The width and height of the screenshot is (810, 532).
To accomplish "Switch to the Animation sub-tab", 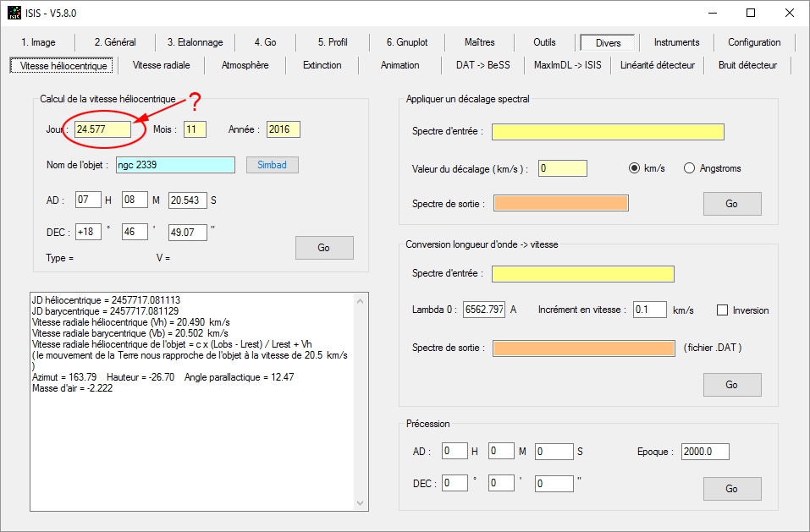I will point(399,65).
